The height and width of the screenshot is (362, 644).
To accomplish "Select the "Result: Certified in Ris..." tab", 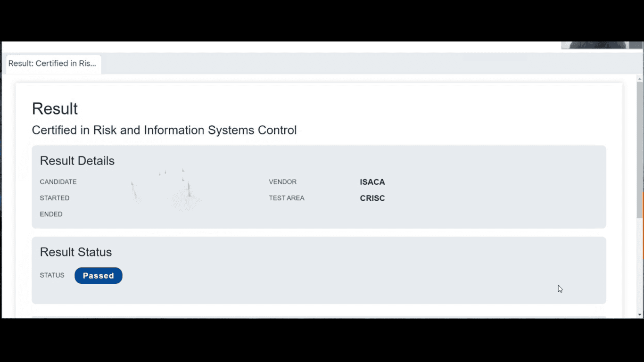I will (52, 64).
